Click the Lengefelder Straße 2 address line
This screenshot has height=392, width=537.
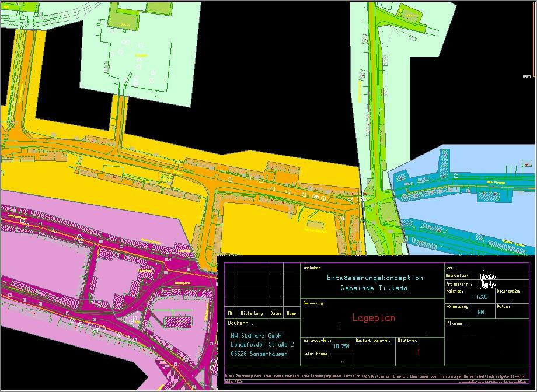click(x=262, y=345)
